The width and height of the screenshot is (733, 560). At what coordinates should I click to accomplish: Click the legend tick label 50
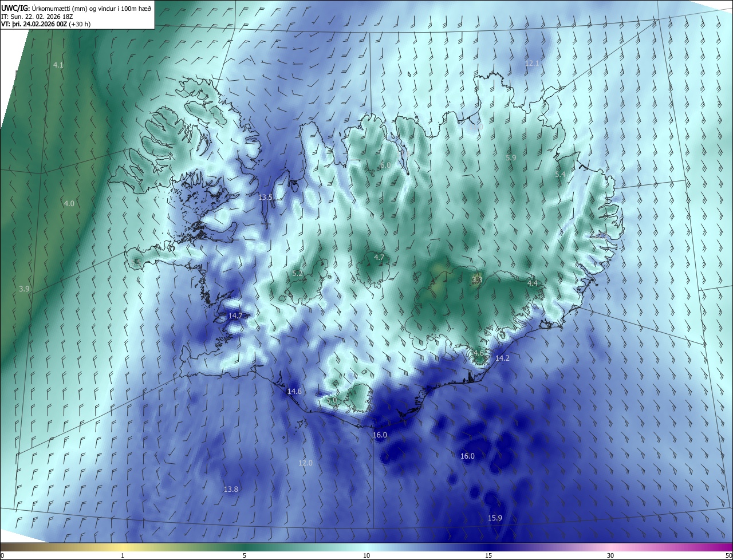pyautogui.click(x=728, y=556)
